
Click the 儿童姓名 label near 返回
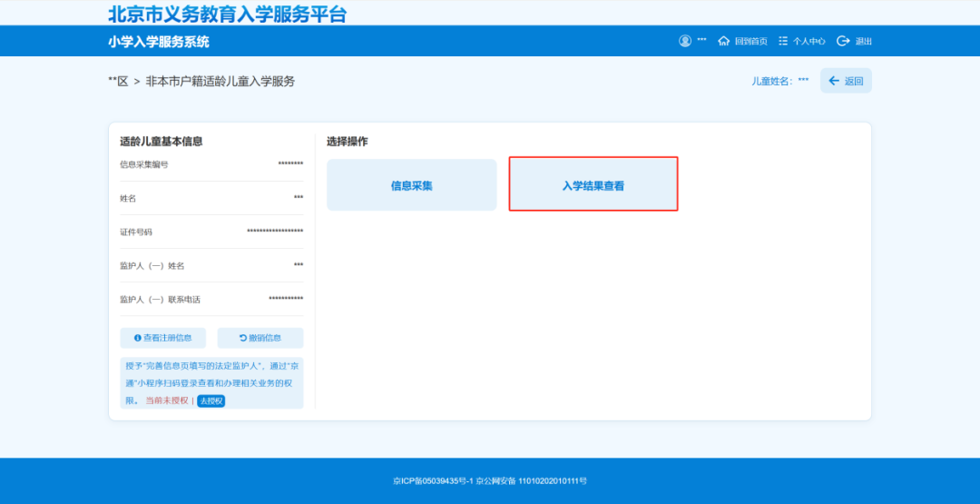tap(771, 82)
